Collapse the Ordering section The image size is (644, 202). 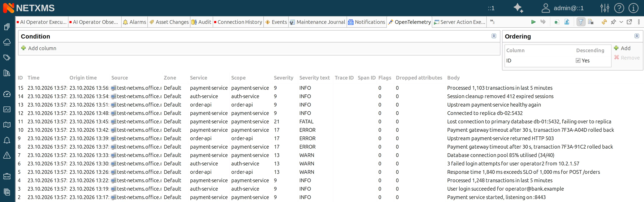pos(636,36)
